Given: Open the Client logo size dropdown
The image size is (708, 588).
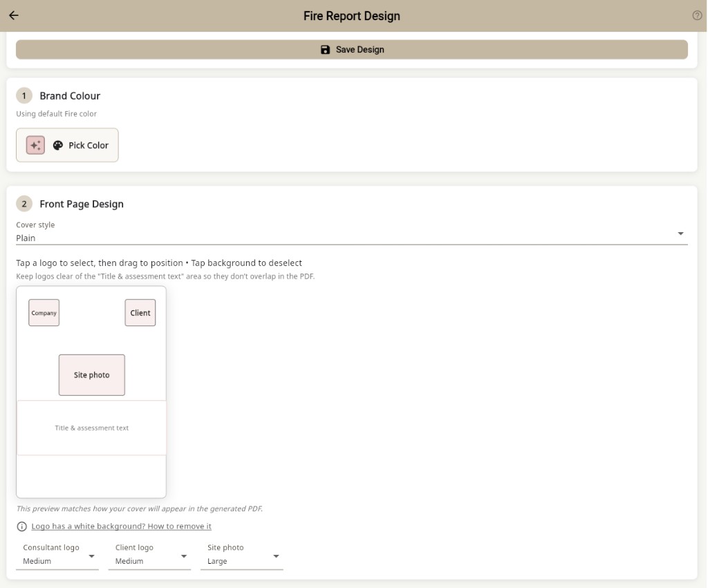Looking at the screenshot, I should [149, 556].
